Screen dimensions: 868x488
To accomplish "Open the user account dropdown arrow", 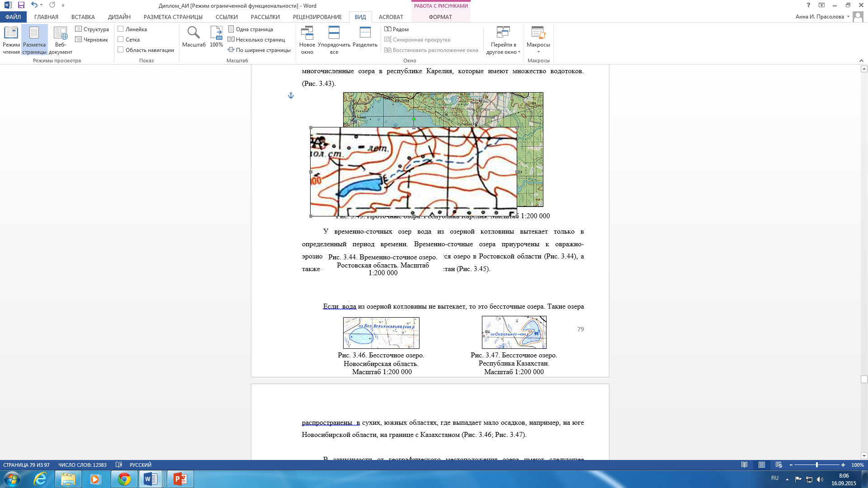I will [848, 17].
